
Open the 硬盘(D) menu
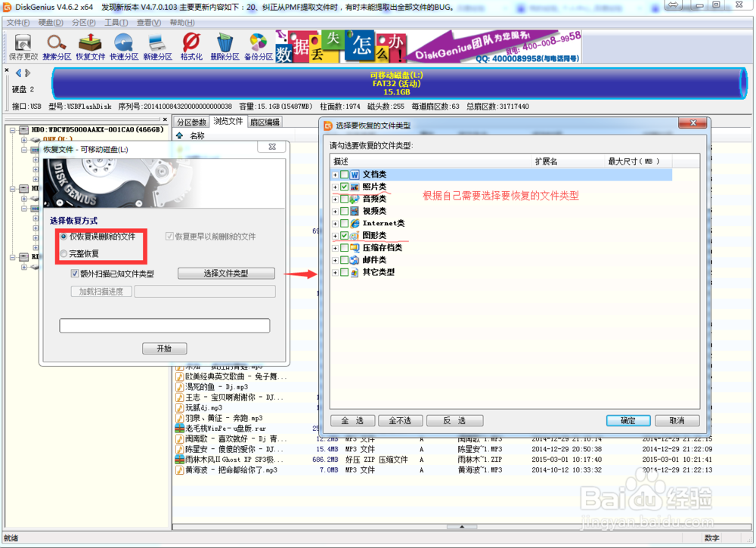(51, 23)
